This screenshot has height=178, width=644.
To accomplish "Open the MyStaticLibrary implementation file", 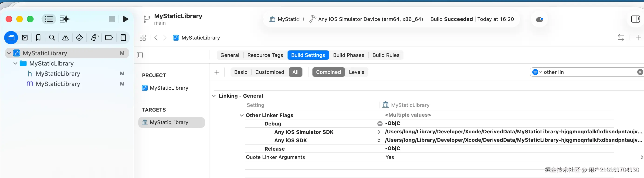I will tap(58, 84).
